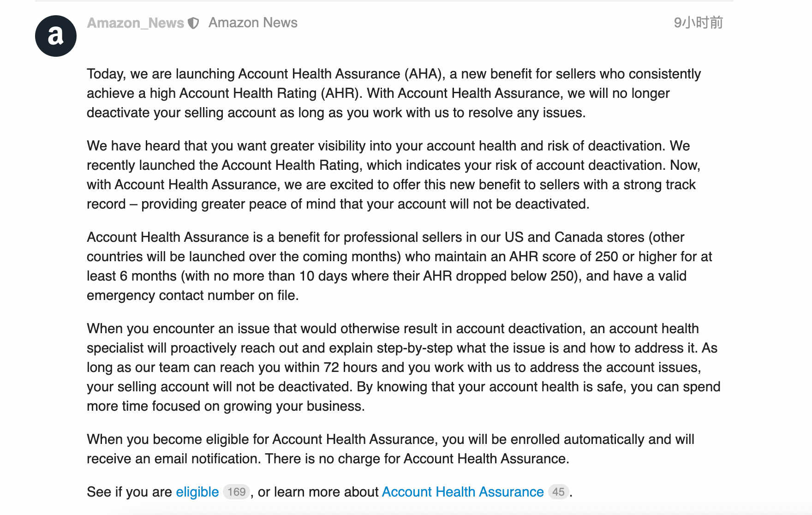Click the staff shield icon beside Amazon_News

pyautogui.click(x=193, y=23)
